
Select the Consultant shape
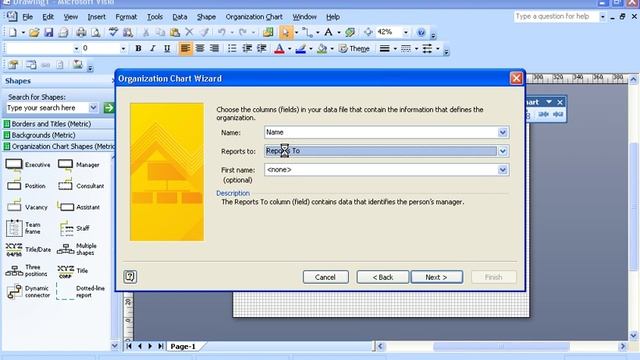coord(81,186)
